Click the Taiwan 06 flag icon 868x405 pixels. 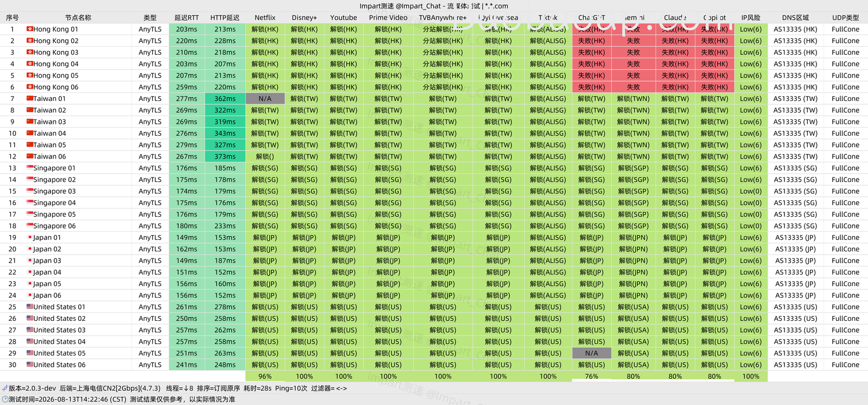[30, 156]
